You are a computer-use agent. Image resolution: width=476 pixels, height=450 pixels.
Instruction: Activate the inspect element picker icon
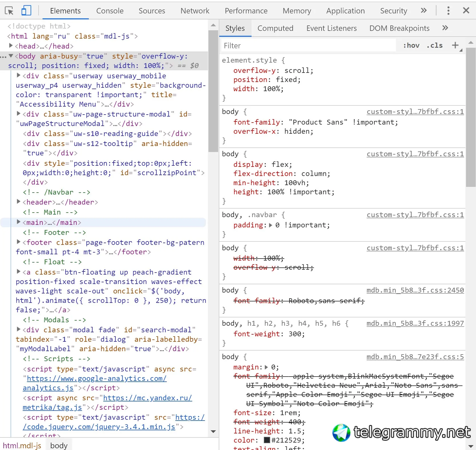(x=9, y=11)
